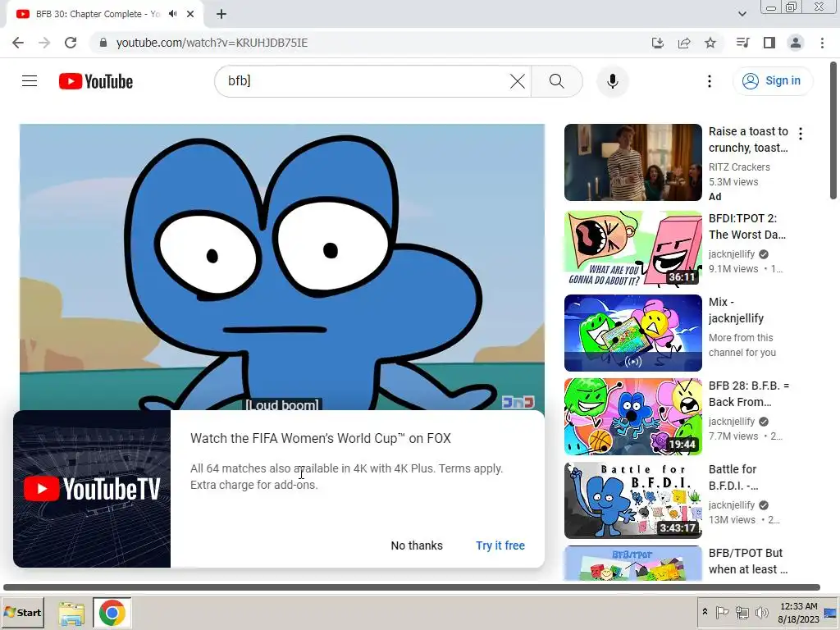The height and width of the screenshot is (630, 840).
Task: Click the page vertical scrollbar
Action: [x=833, y=130]
